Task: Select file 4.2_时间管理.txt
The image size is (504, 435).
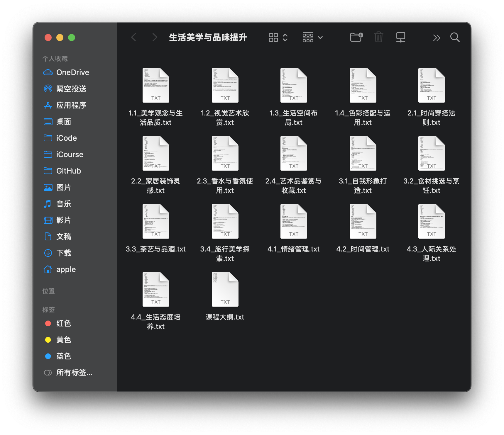Action: pyautogui.click(x=363, y=229)
